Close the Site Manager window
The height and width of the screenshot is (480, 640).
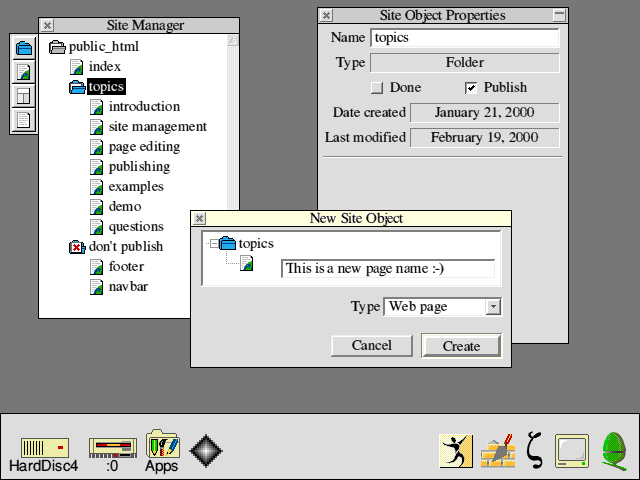[47, 25]
